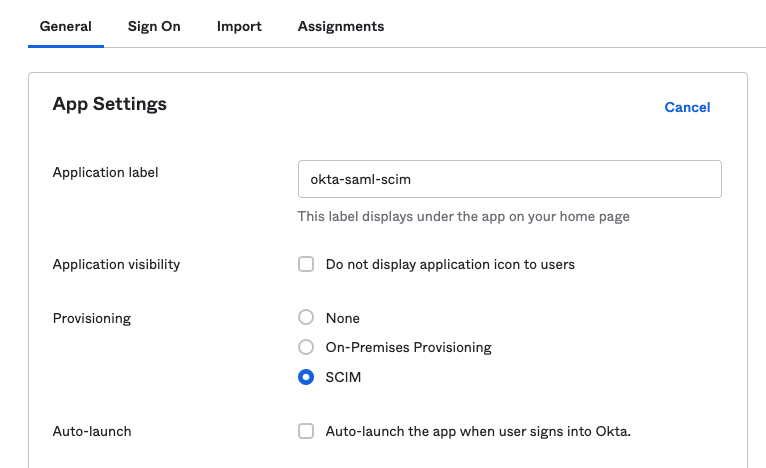Select the SCIM provisioning radio button
766x468 pixels.
[306, 377]
